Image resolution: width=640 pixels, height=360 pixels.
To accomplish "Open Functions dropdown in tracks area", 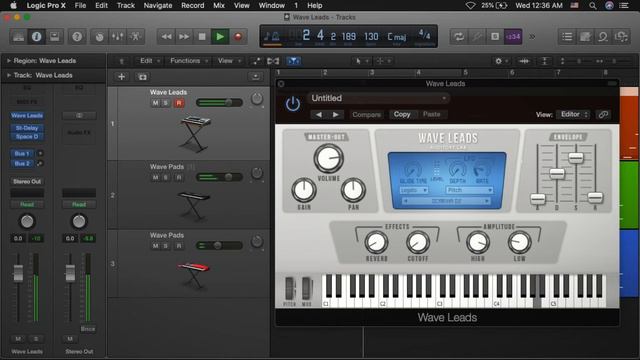I will point(188,61).
